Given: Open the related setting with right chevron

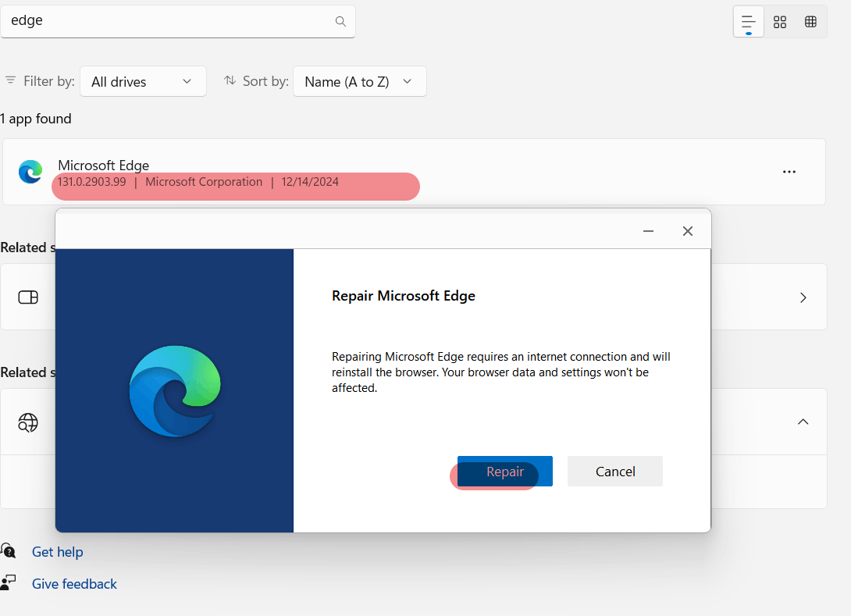Looking at the screenshot, I should (x=803, y=297).
